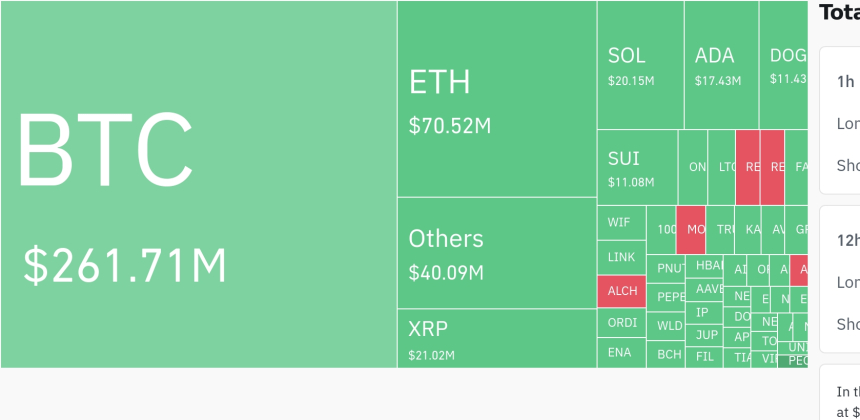The height and width of the screenshot is (420, 860).
Task: Open the BCH heatmap tile
Action: pos(666,354)
